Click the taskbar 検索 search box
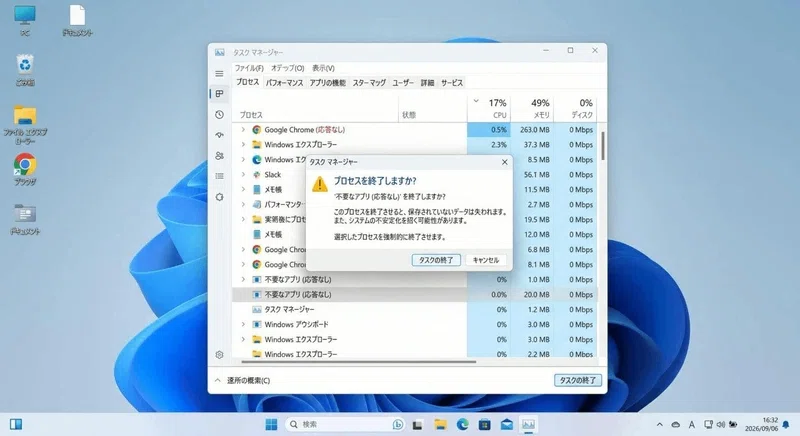Viewport: 800px width, 436px height. click(345, 424)
